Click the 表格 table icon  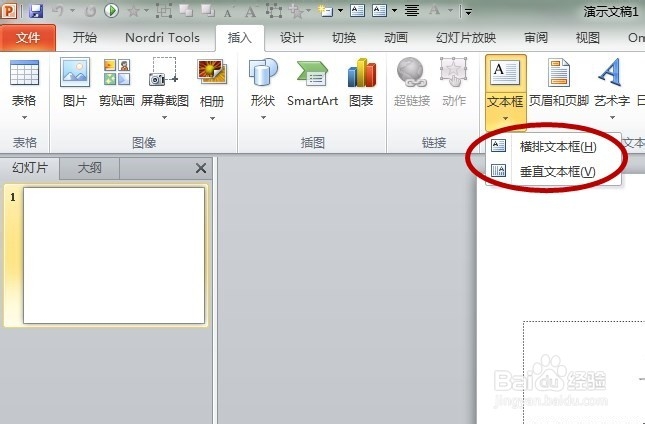(24, 73)
